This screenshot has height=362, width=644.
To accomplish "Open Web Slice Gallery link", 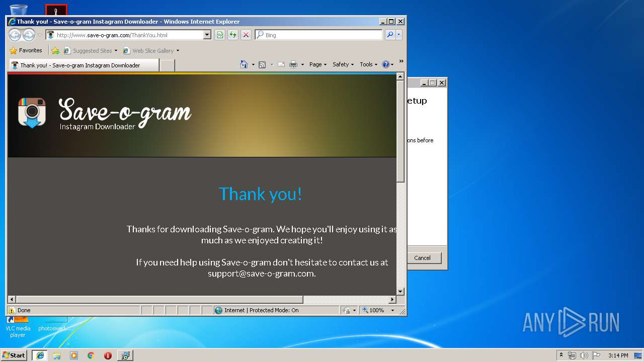I will click(x=149, y=51).
